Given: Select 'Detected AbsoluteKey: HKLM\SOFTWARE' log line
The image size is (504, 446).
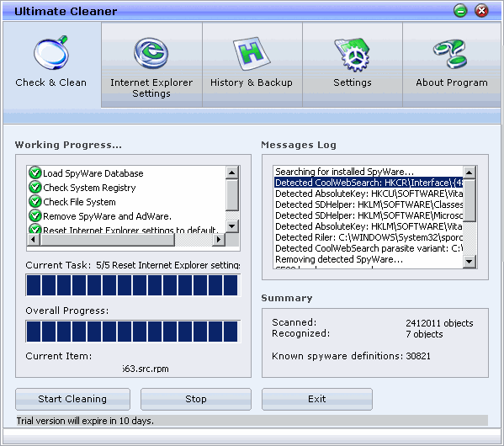Looking at the screenshot, I should pyautogui.click(x=369, y=226).
